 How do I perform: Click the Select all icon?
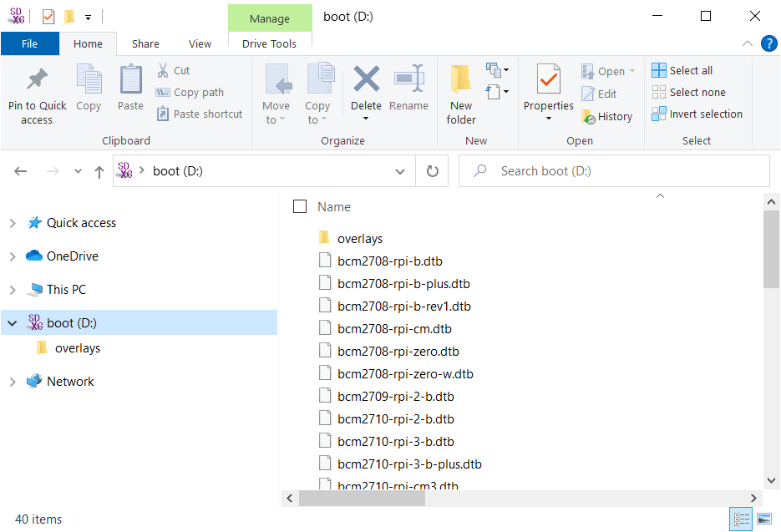tap(658, 70)
